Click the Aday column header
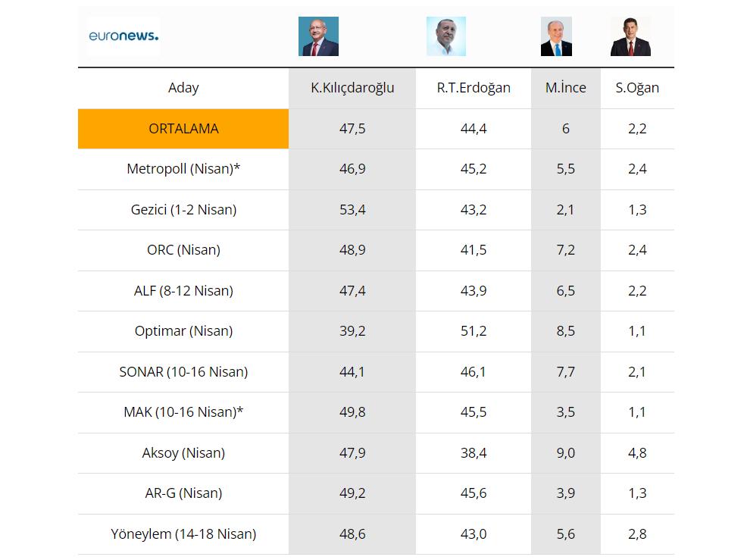Viewport: 744px width, 560px height. [183, 88]
